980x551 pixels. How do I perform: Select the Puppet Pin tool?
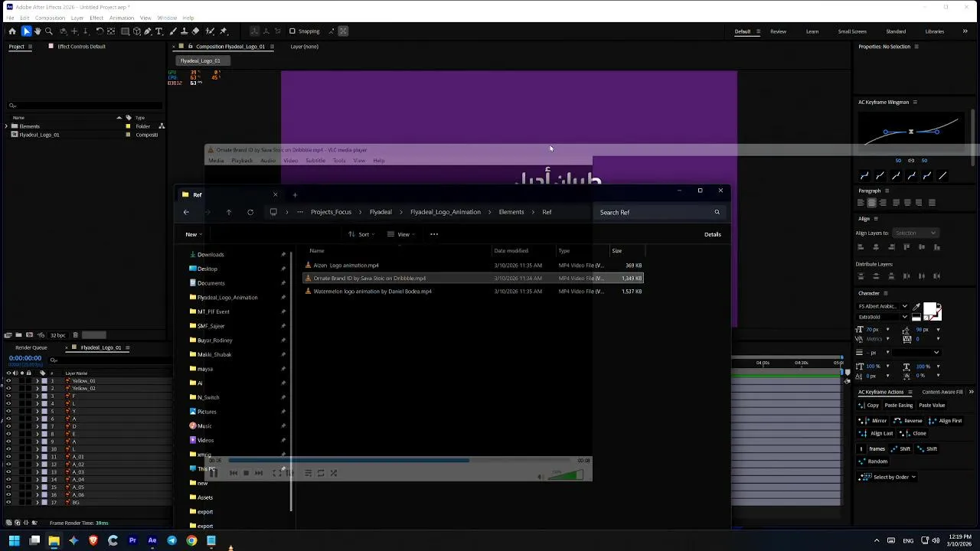[x=224, y=31]
